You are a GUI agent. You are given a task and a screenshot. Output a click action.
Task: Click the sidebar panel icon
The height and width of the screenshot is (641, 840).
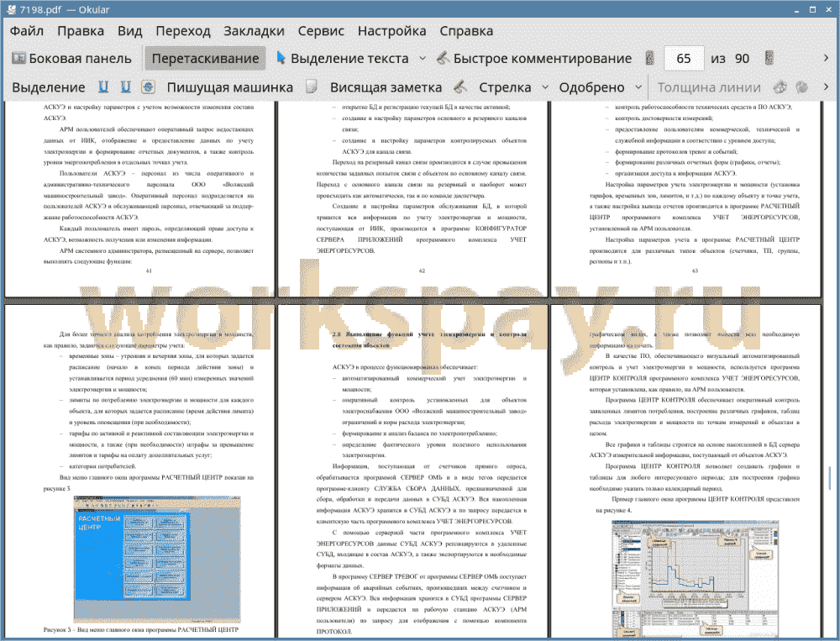[18, 58]
